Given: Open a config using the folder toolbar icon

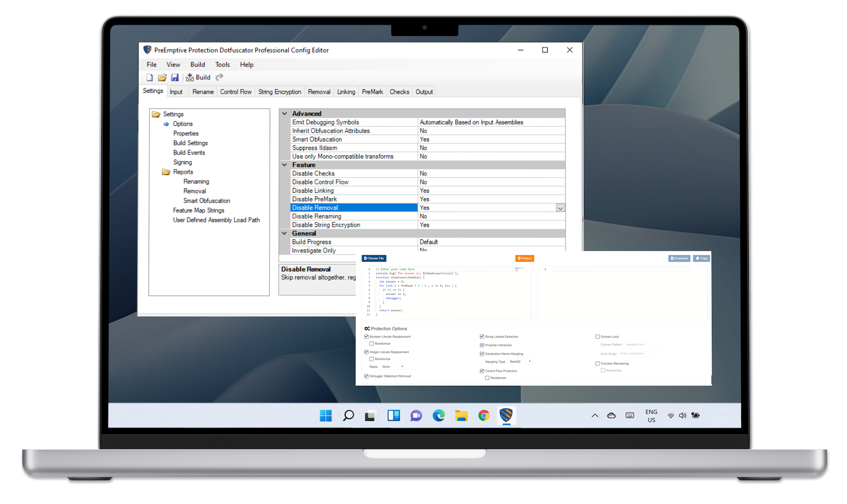Looking at the screenshot, I should 162,77.
